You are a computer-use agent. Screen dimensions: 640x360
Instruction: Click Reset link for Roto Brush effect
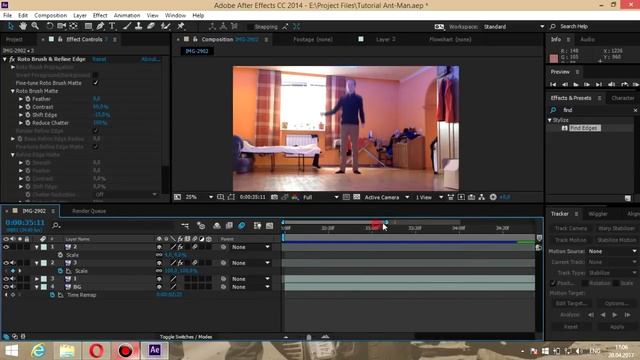(x=99, y=59)
